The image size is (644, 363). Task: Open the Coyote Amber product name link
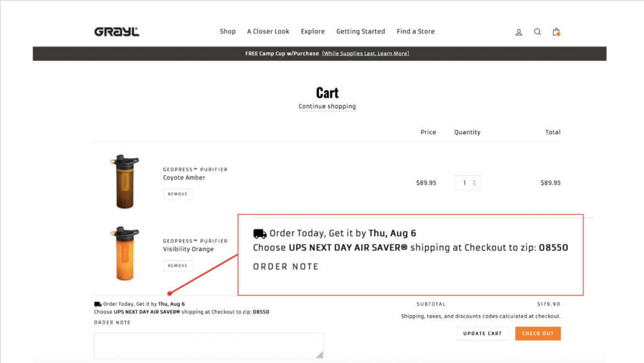coord(184,178)
